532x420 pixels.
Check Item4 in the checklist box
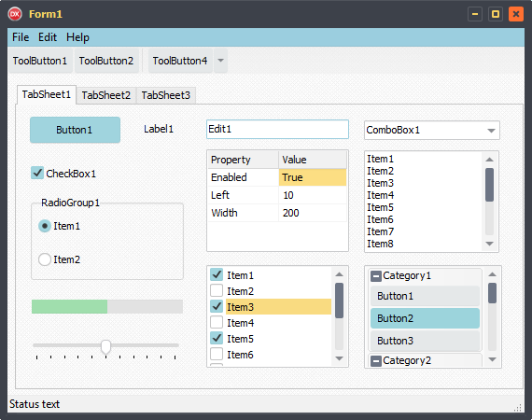(217, 322)
